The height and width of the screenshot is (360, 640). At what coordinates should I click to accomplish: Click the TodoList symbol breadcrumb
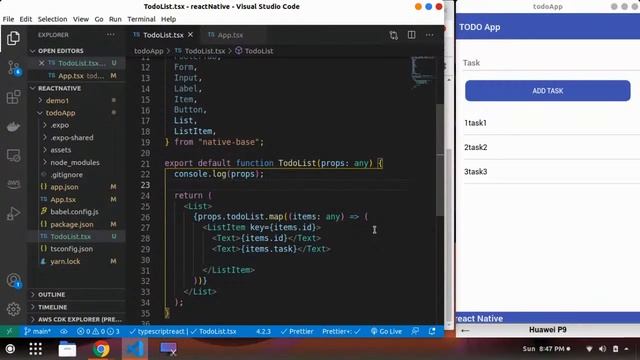tap(254, 51)
